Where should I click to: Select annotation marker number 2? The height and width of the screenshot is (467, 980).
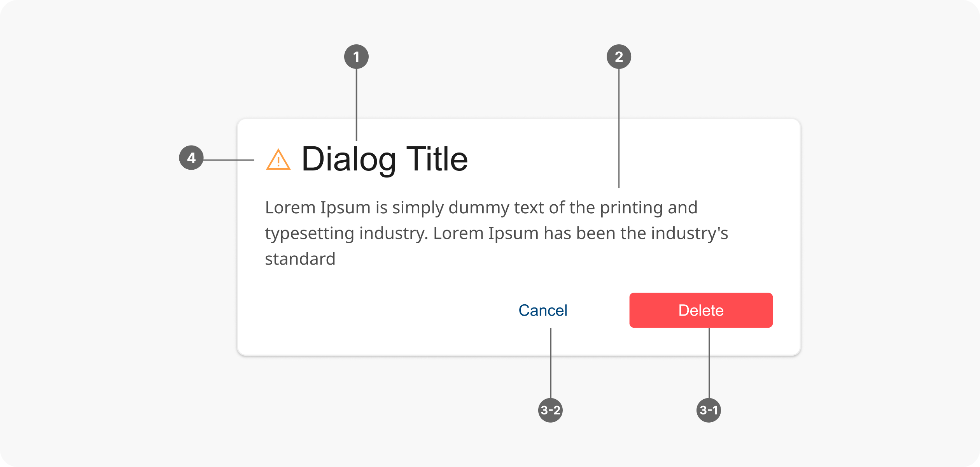tap(619, 57)
